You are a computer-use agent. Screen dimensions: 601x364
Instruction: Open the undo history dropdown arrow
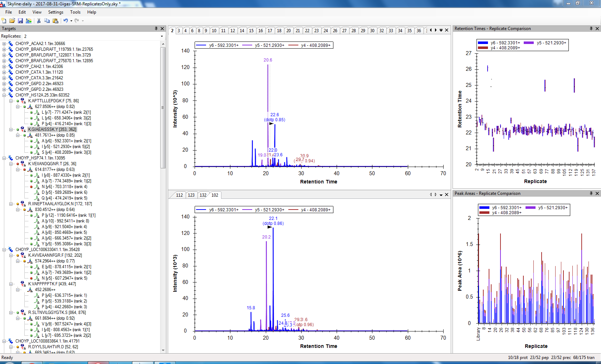71,21
